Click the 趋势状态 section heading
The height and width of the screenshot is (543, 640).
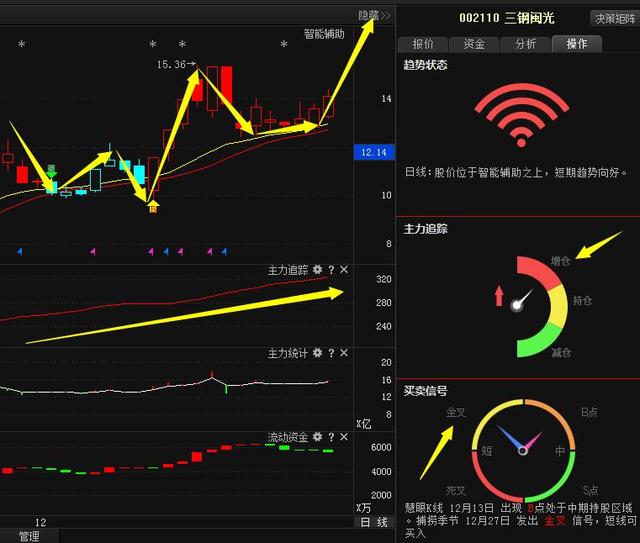(426, 65)
